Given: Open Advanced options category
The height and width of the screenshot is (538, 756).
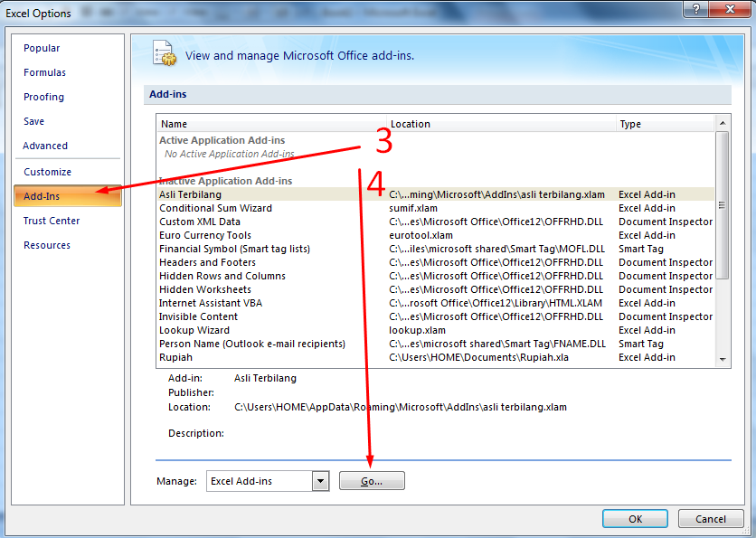Looking at the screenshot, I should (45, 146).
